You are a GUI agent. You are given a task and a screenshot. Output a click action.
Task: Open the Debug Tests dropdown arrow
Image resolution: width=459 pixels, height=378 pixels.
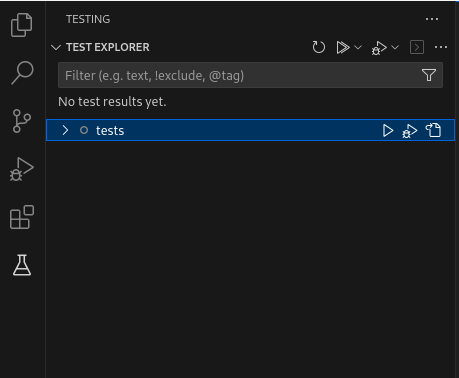(395, 47)
